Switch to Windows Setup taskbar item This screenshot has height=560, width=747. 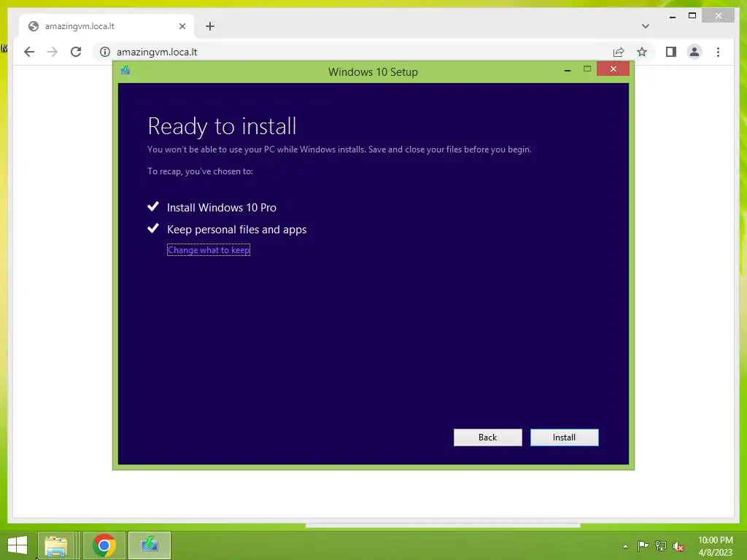point(150,545)
